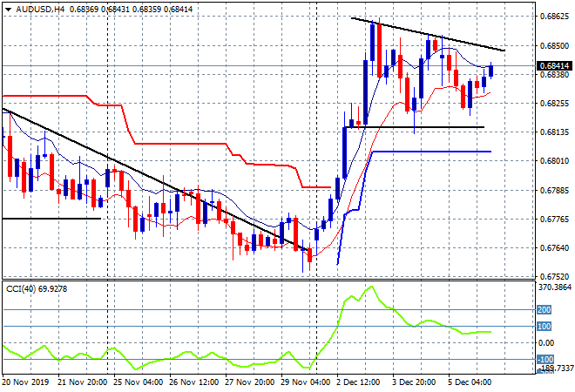Click the 21 Nov 20:00 time label
Image resolution: width=575 pixels, height=392 pixels.
pyautogui.click(x=82, y=382)
